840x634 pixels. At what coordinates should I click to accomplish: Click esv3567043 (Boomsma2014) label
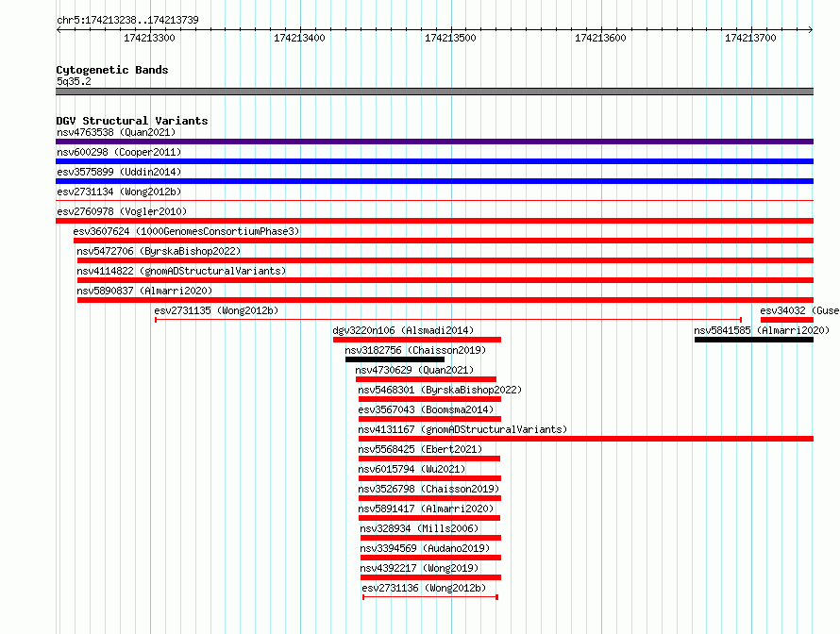[426, 409]
